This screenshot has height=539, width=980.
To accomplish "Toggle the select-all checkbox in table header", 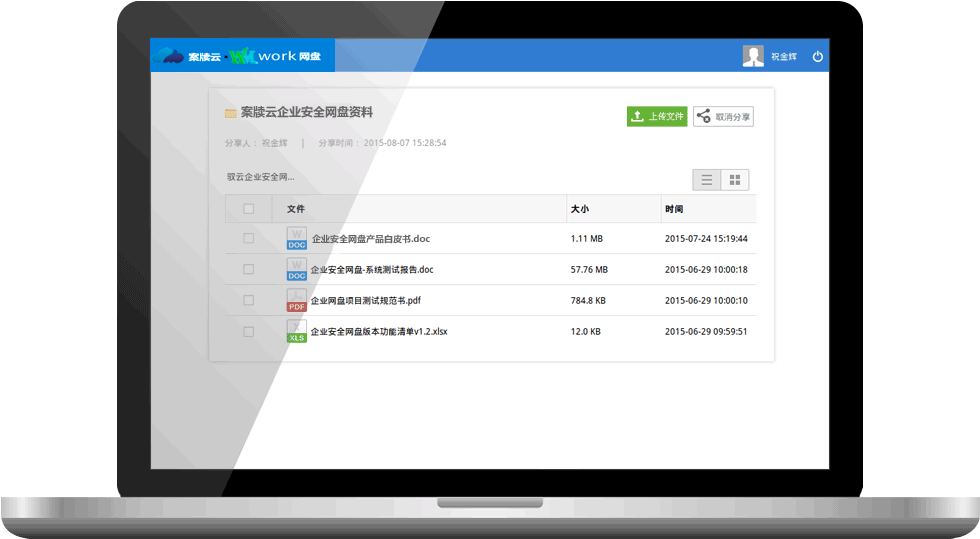I will [x=249, y=209].
